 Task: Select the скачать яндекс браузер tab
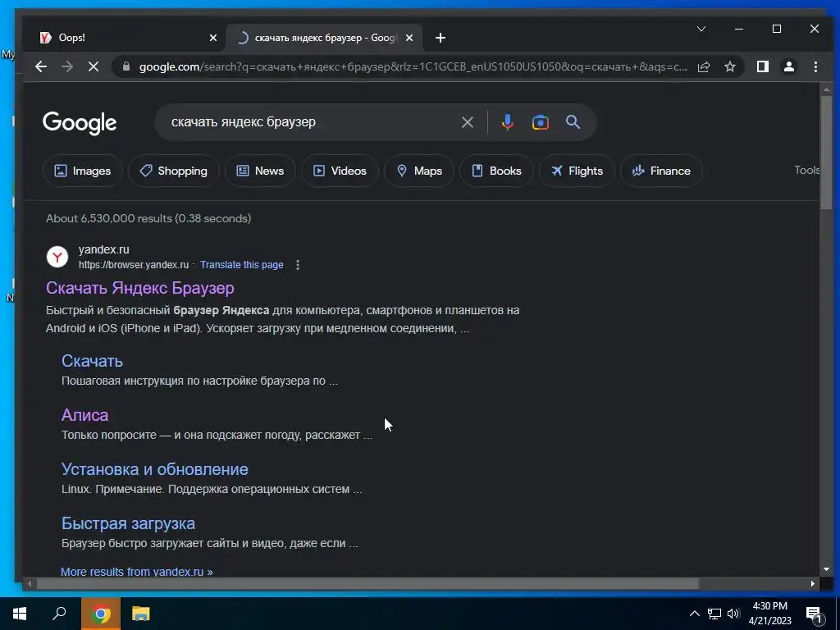point(324,38)
